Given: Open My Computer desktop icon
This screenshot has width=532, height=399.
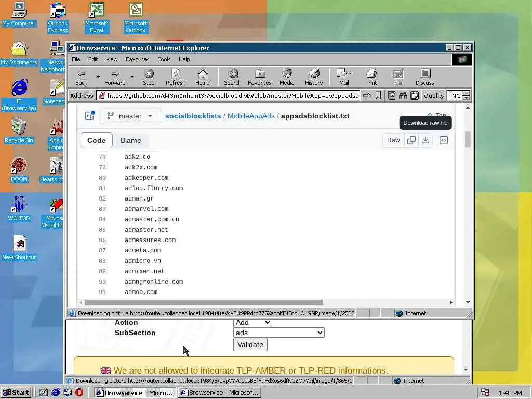Looking at the screenshot, I should click(19, 14).
